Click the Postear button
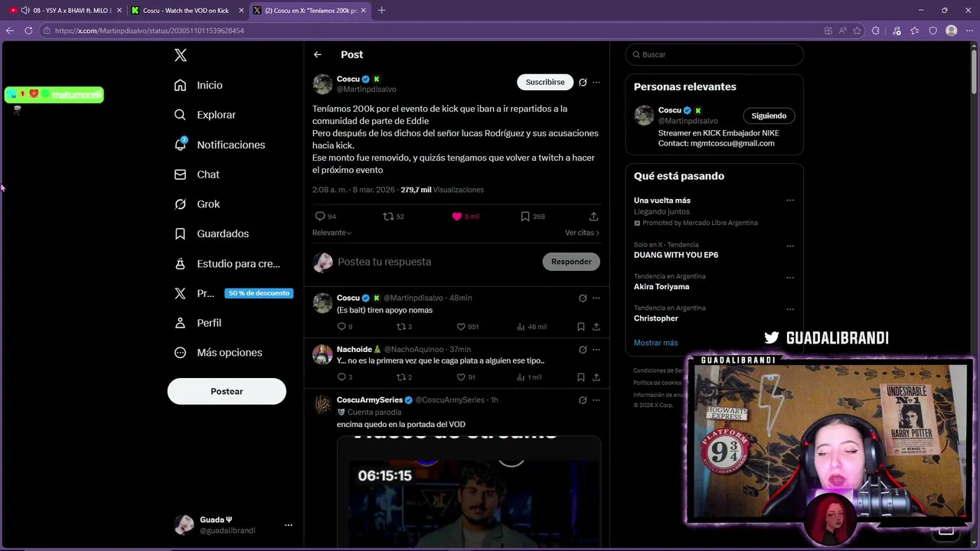Image resolution: width=980 pixels, height=551 pixels. [227, 391]
